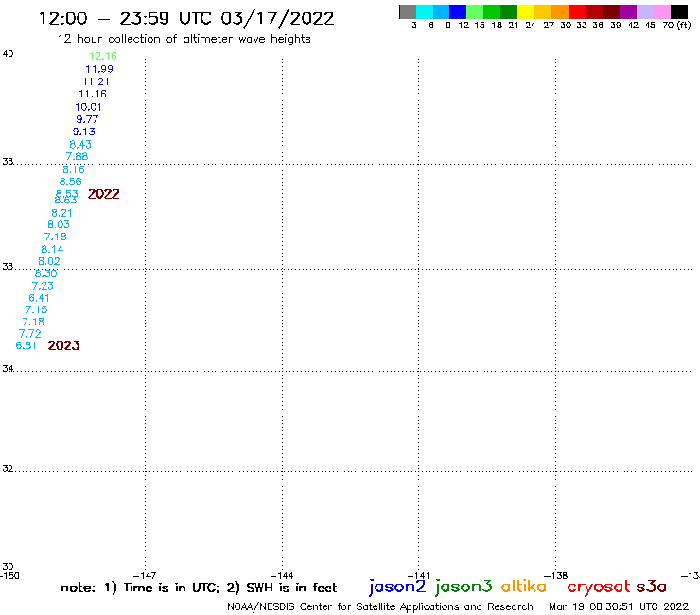Click the wave height value 7.72

[30, 334]
